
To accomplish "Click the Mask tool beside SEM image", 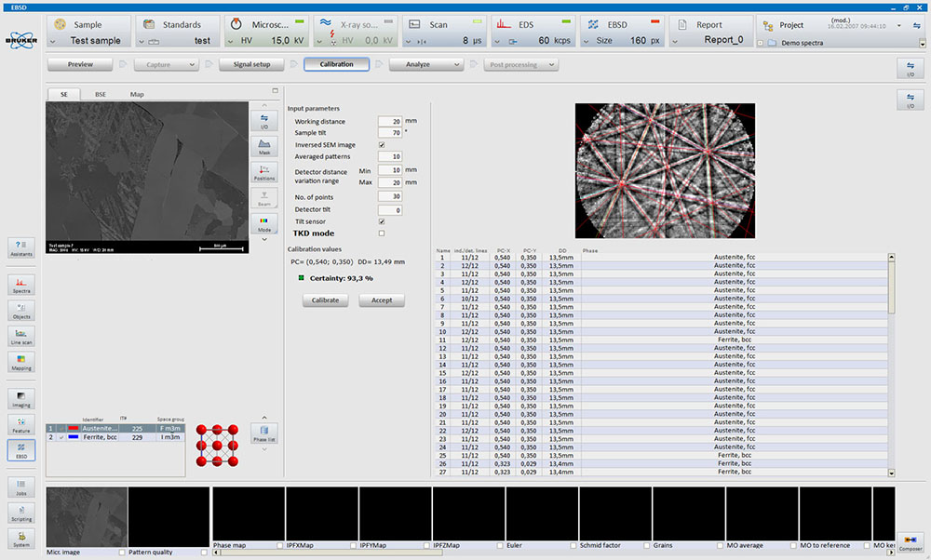I will (264, 146).
